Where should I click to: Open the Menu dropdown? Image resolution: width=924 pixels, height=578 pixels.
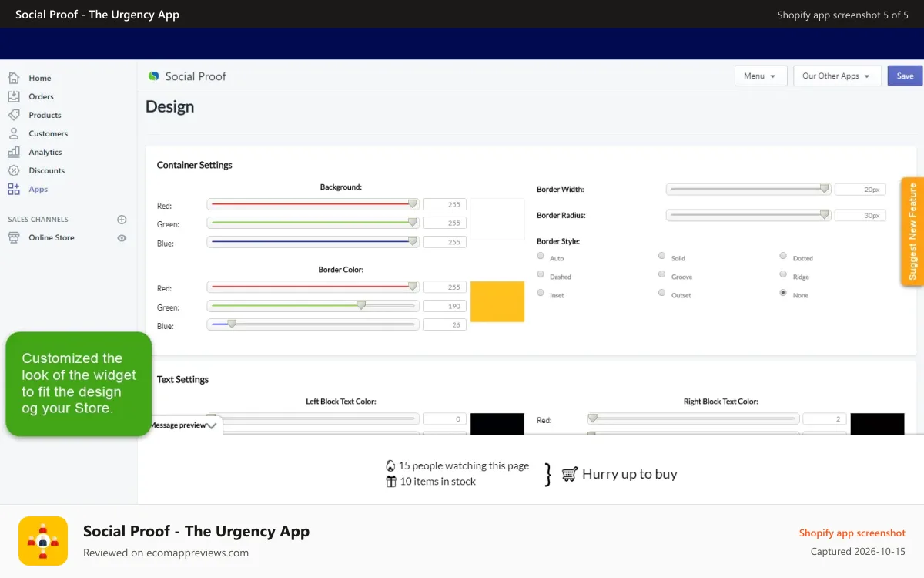click(x=761, y=76)
